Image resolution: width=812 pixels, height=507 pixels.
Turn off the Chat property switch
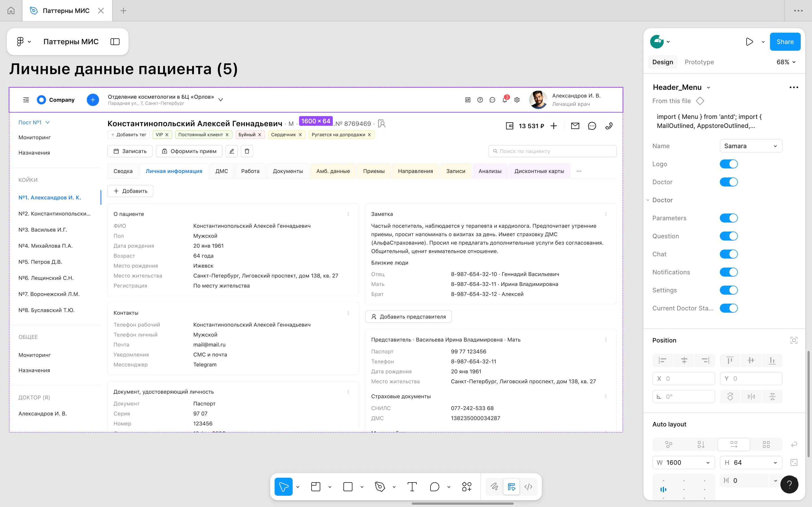pyautogui.click(x=729, y=254)
